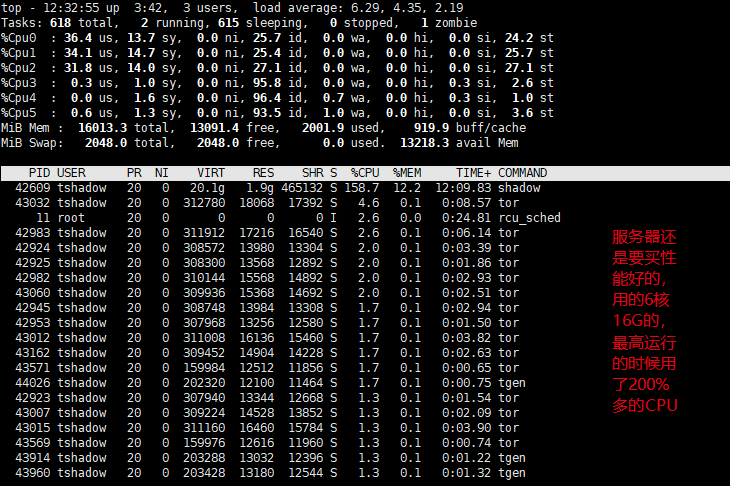Click the 0:08.57 time value

[x=466, y=203]
